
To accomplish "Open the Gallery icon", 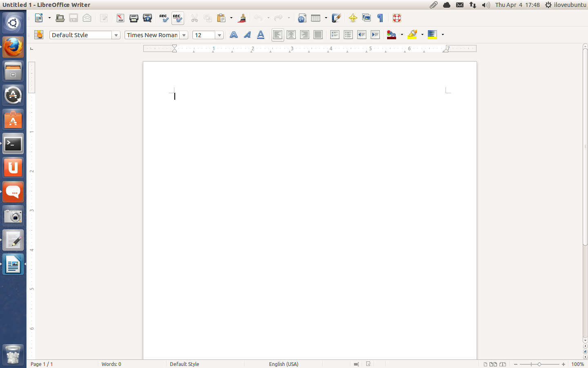I will tap(366, 18).
